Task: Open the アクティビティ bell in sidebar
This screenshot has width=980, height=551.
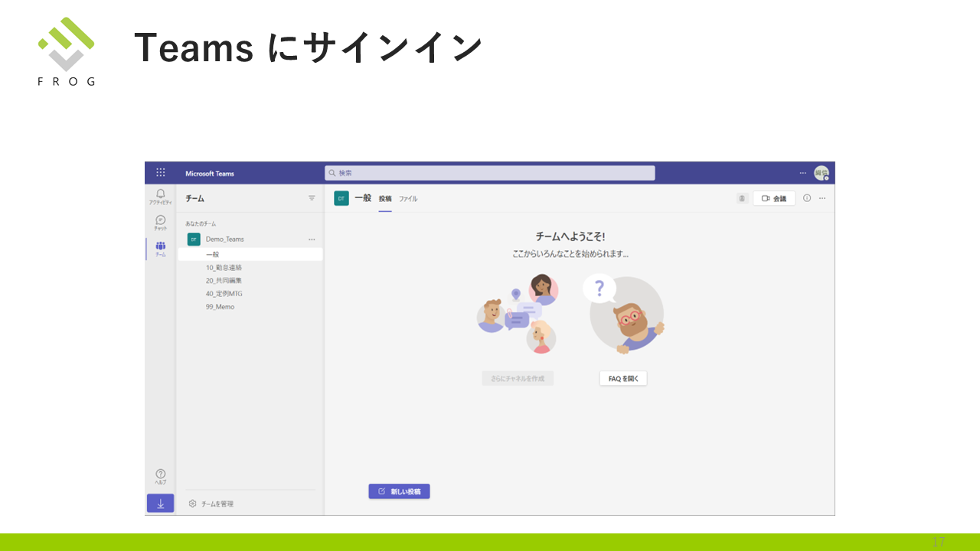Action: [160, 197]
